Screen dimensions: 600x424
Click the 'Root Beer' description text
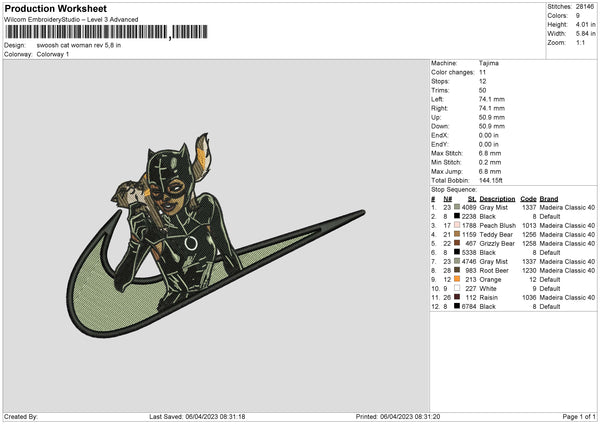[x=494, y=271]
